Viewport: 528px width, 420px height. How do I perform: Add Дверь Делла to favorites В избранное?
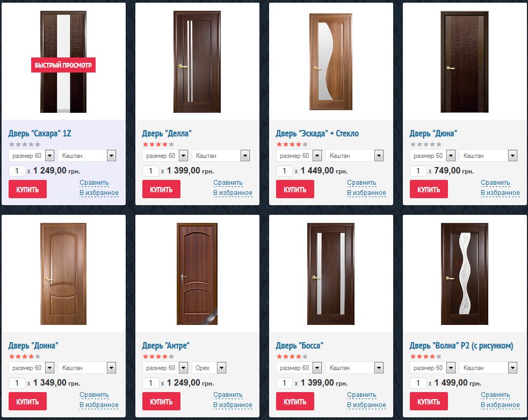[233, 193]
